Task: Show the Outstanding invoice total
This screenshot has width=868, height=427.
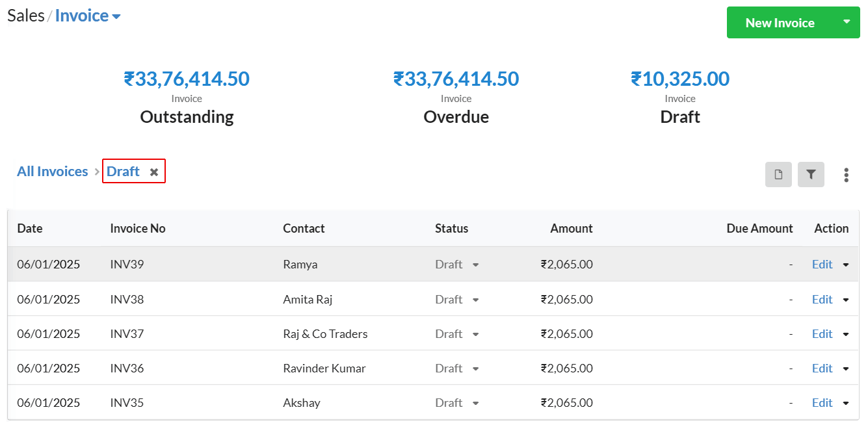Action: (x=187, y=79)
